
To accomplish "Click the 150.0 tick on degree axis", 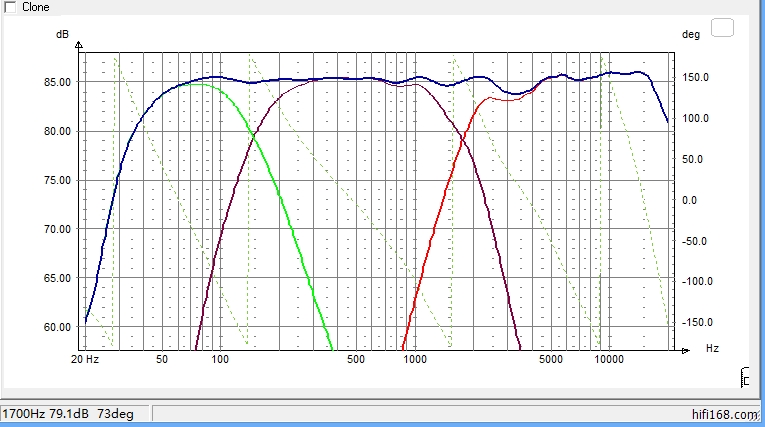I will point(695,77).
